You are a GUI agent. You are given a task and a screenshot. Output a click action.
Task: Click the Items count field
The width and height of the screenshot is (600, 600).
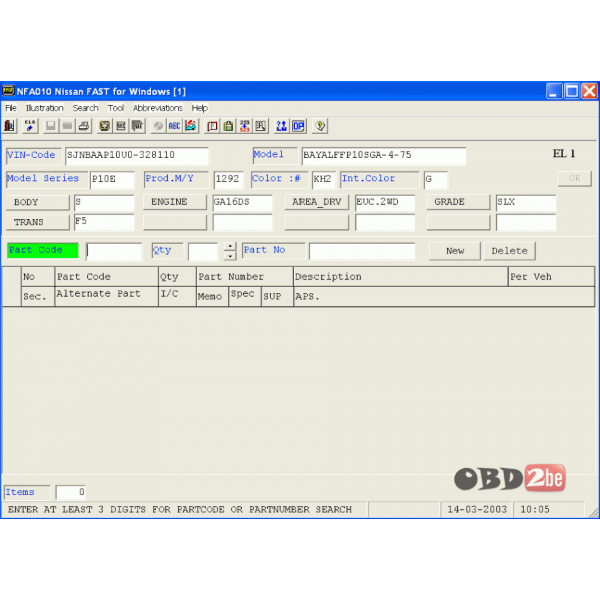[x=71, y=492]
